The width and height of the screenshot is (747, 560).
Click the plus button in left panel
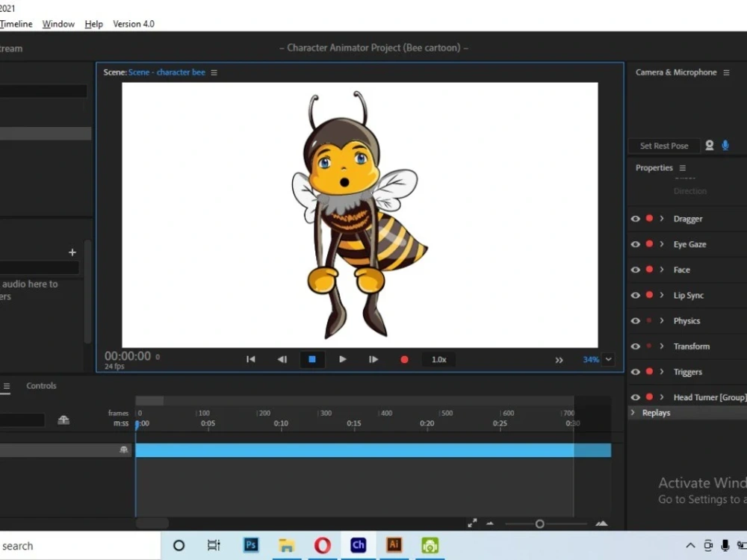(72, 252)
